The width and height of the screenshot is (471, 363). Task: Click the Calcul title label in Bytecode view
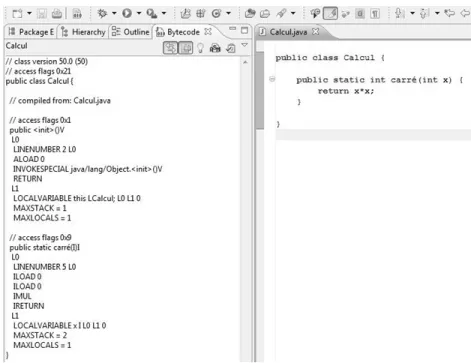tap(16, 46)
